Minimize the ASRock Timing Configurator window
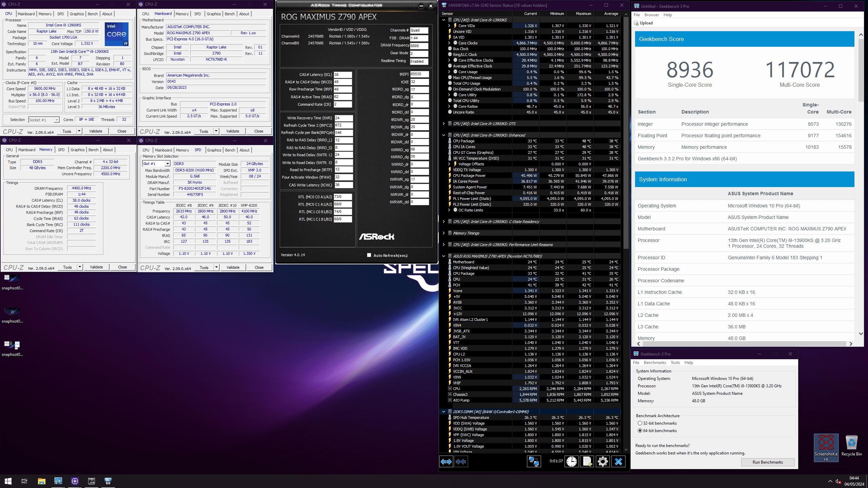 [421, 6]
